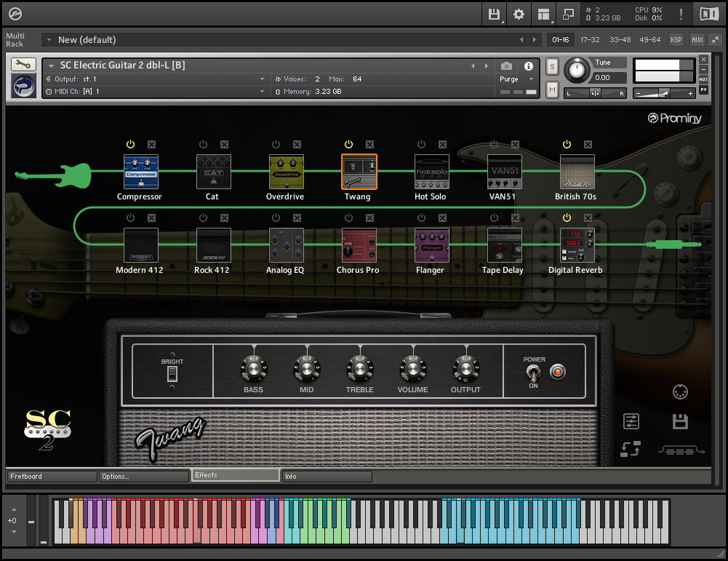Adjust the instrument volume slider
728x561 pixels.
coord(664,93)
